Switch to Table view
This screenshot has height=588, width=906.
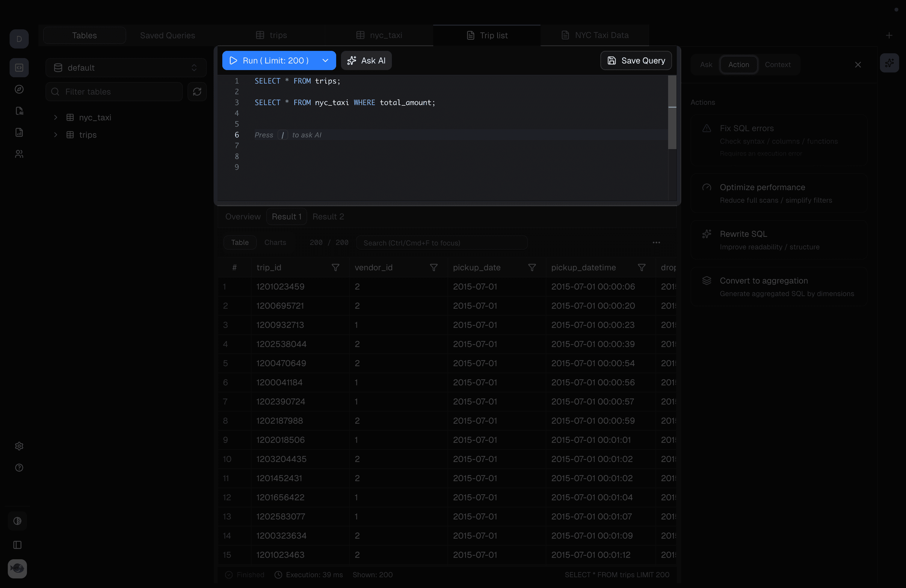coord(240,243)
